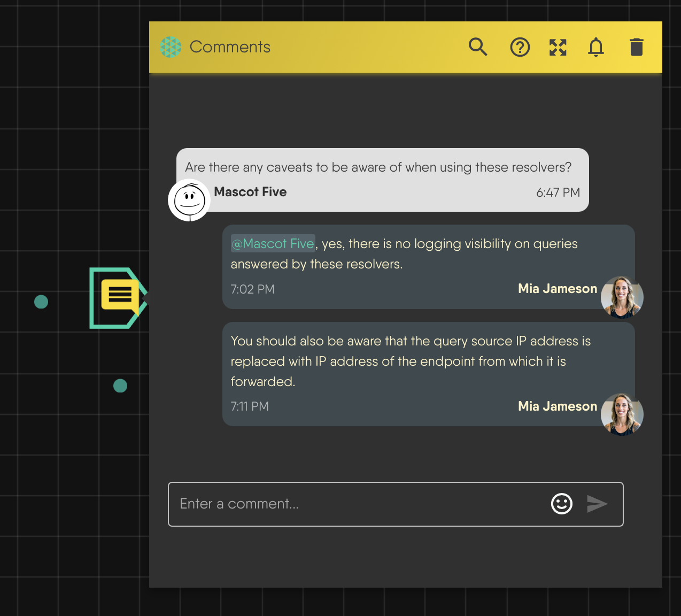The image size is (681, 616).
Task: Open notification settings via the bell icon
Action: point(595,47)
